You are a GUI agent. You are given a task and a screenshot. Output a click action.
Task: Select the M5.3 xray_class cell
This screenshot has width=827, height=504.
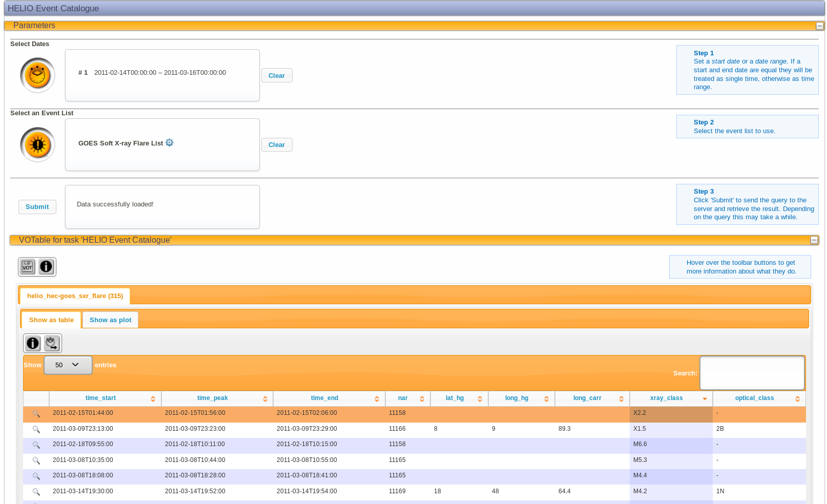click(x=671, y=460)
